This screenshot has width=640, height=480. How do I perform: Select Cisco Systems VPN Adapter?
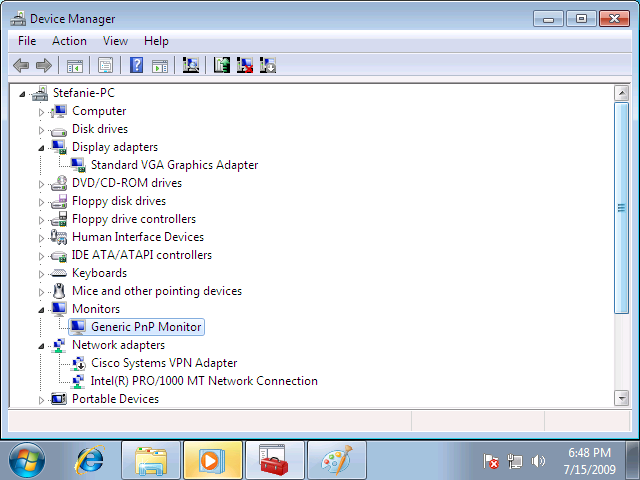point(164,363)
